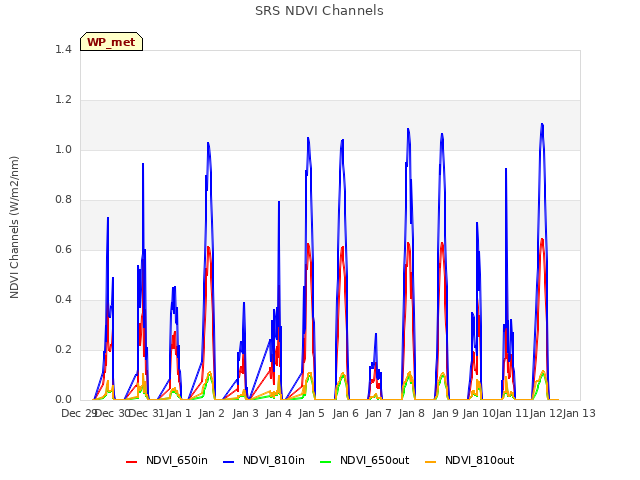This screenshot has height=480, width=640.
Task: Click the 0.0 y-axis tick label
Action: pyautogui.click(x=63, y=400)
